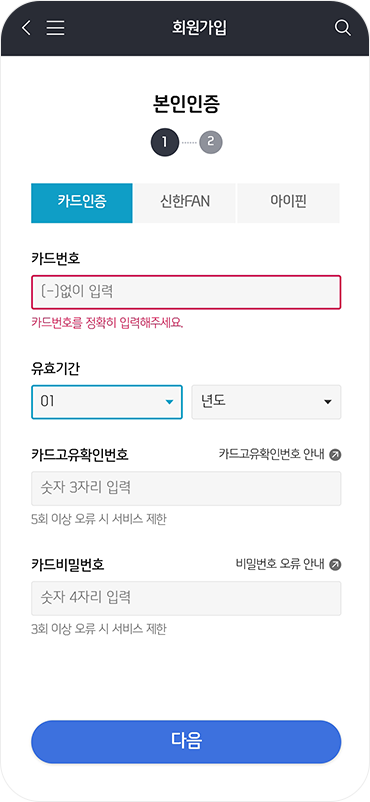Open the hamburger menu icon
Viewport: 370px width, 802px height.
point(55,28)
